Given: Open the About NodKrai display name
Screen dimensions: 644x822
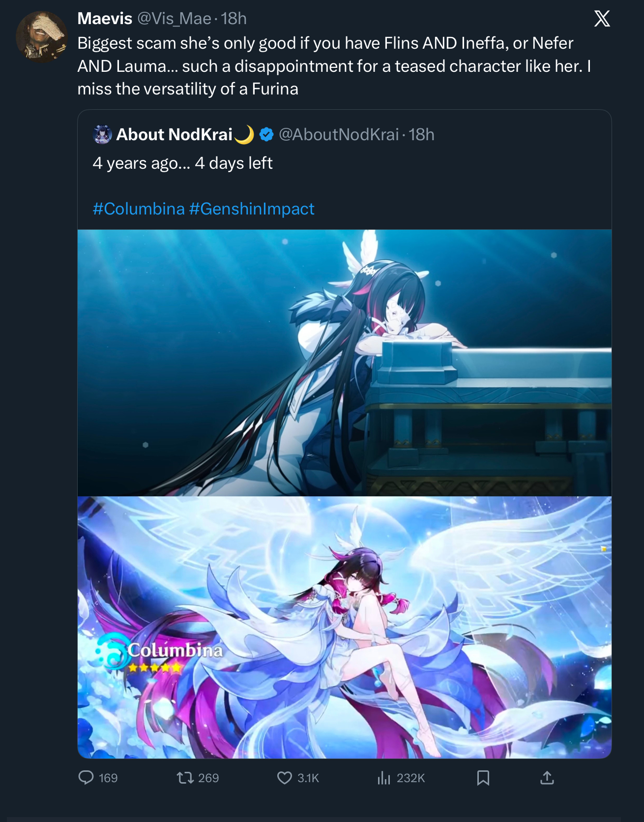Looking at the screenshot, I should [x=174, y=134].
